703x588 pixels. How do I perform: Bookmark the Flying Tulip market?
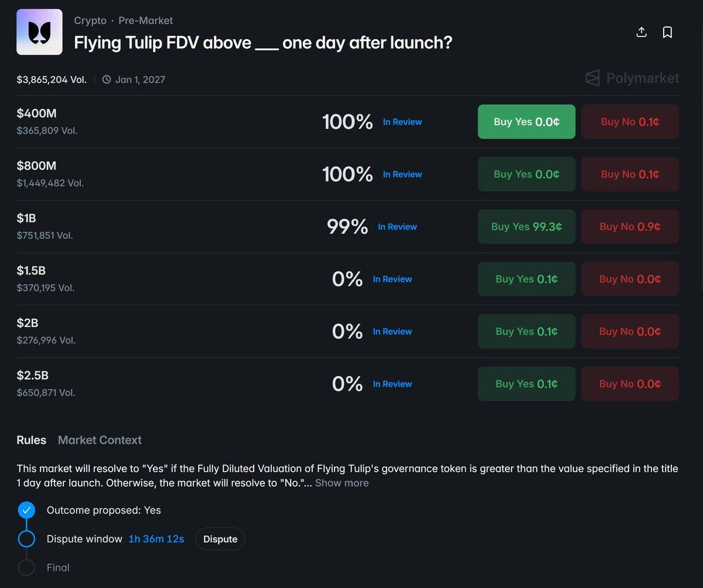click(x=667, y=32)
